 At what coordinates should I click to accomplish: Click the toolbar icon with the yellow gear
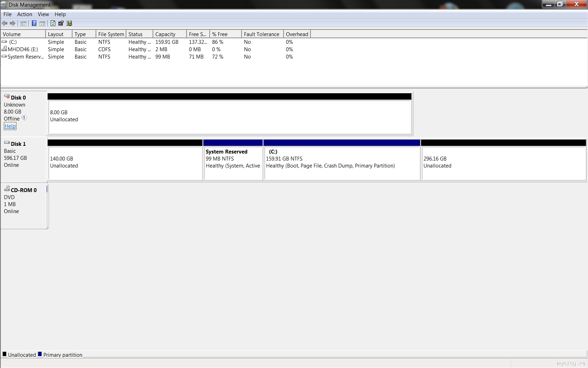coord(69,23)
